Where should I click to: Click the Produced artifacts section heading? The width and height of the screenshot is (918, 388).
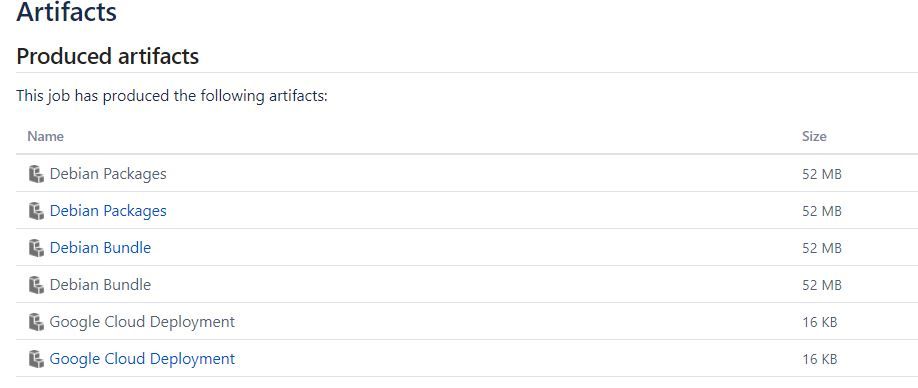108,56
